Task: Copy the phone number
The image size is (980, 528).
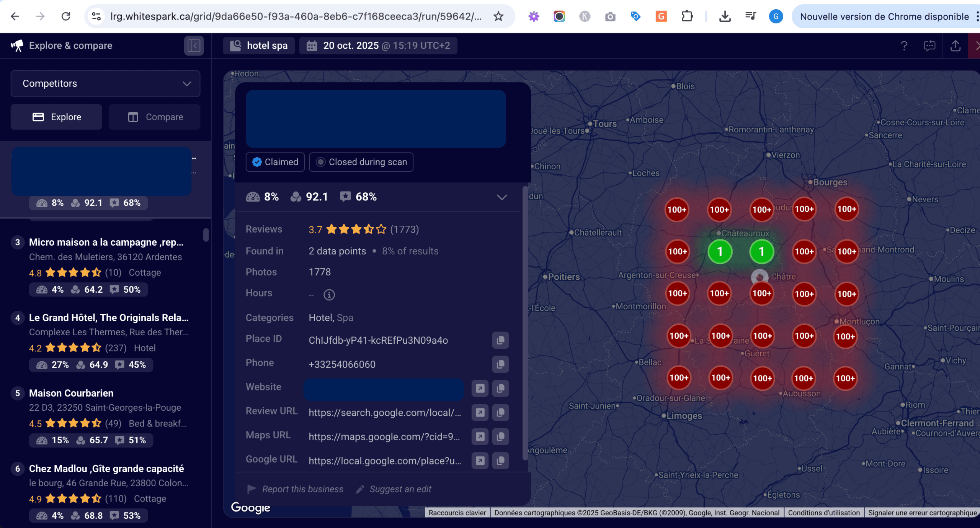Action: 500,364
